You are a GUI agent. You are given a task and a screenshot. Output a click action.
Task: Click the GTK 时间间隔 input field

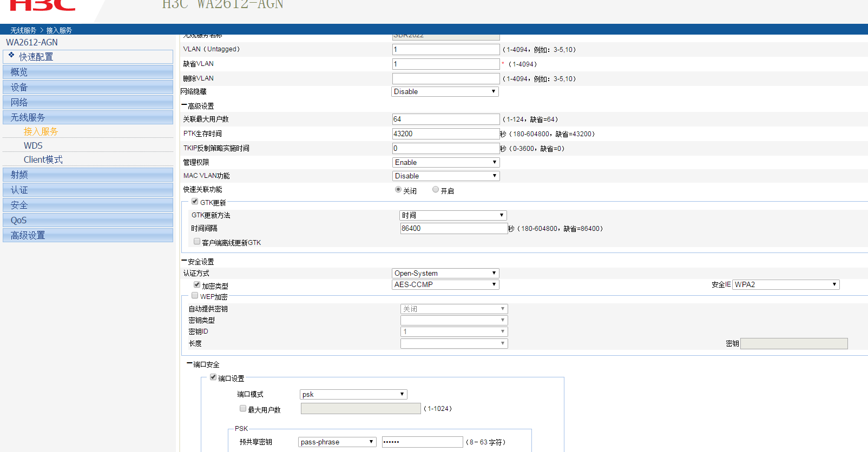tap(453, 228)
